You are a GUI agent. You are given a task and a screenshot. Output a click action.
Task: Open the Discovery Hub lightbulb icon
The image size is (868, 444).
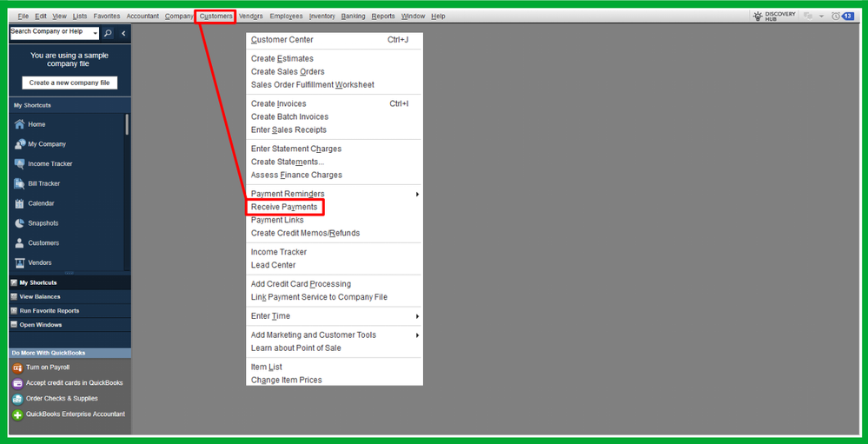[x=758, y=16]
